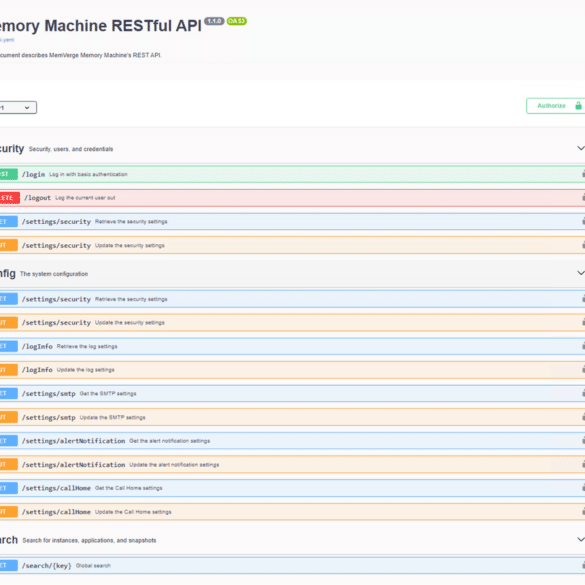The height and width of the screenshot is (585, 585).
Task: Click the Search section heading text
Action: (9, 540)
